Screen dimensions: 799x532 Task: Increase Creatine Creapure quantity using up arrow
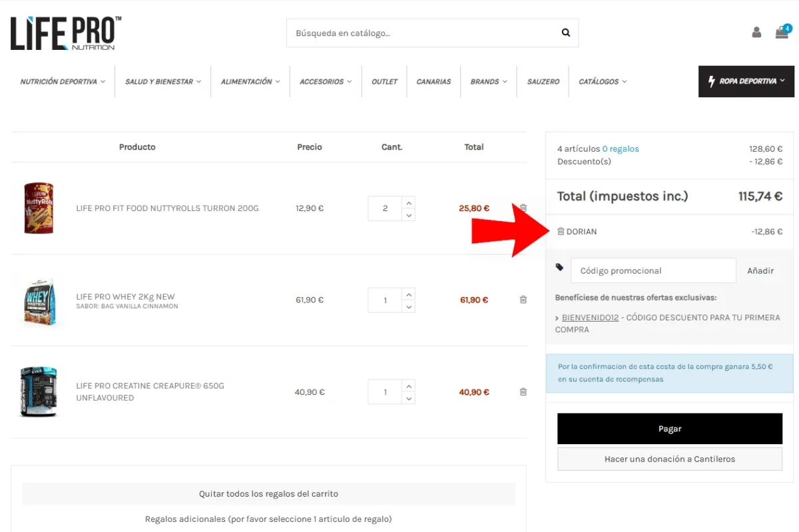point(409,386)
